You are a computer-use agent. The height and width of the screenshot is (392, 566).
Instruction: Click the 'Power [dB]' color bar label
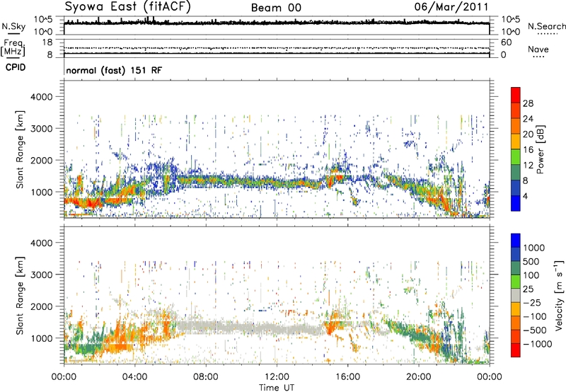pos(540,149)
